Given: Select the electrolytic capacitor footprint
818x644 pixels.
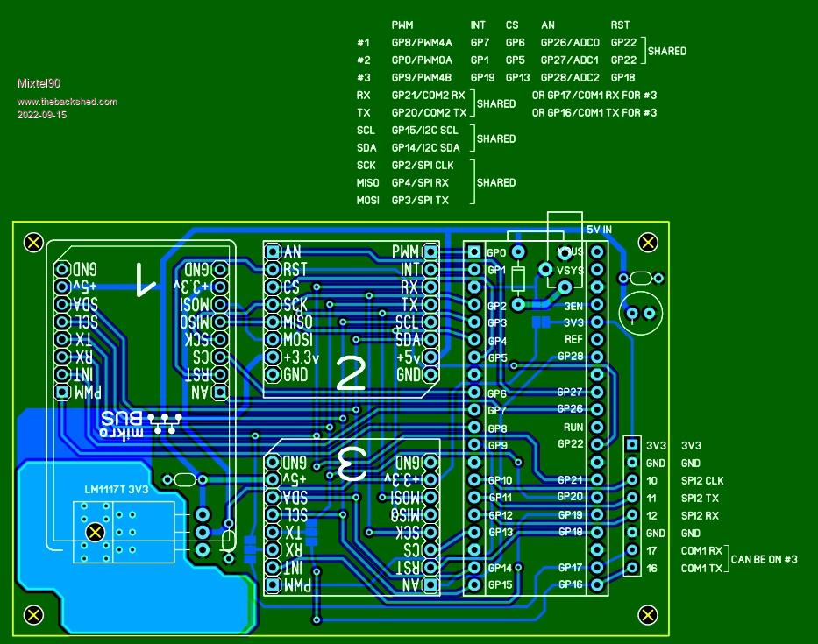Looking at the screenshot, I should pyautogui.click(x=640, y=312).
